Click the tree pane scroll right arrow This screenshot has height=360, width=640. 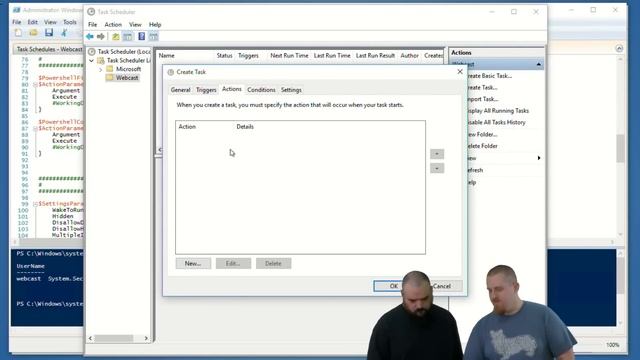point(146,338)
